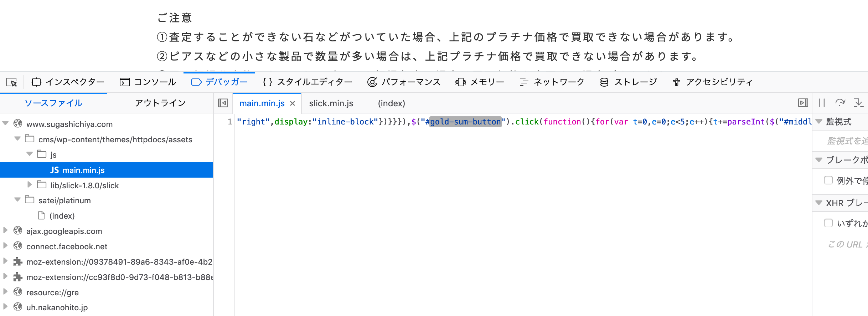Screen dimensions: 868x316
Task: Open the slick.min.js editor tab
Action: (x=331, y=103)
